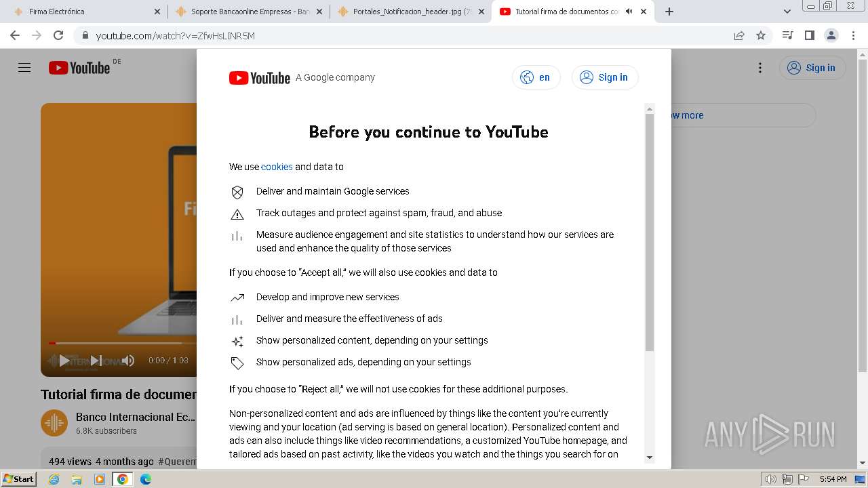868x488 pixels.
Task: Click Sign in inside the consent dialog
Action: tap(605, 77)
